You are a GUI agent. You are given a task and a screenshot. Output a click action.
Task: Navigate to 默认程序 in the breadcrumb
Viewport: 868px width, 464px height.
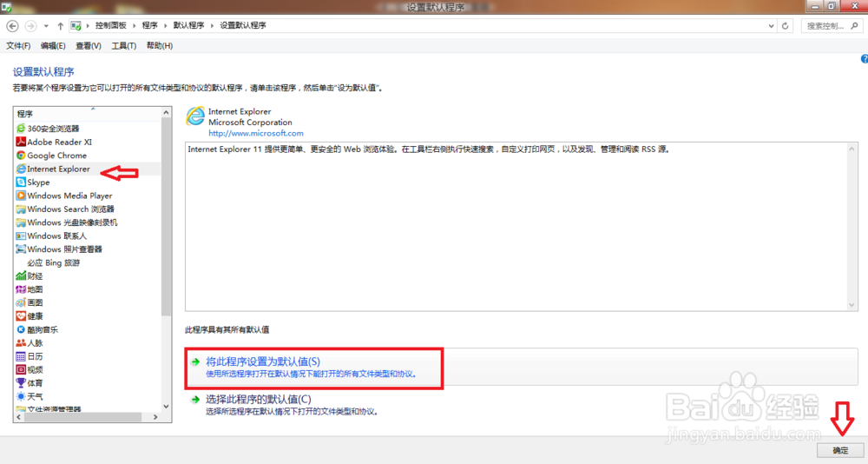coord(188,25)
